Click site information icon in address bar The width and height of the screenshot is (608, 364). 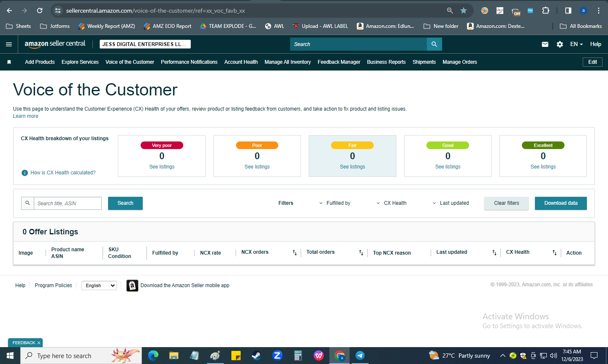58,11
